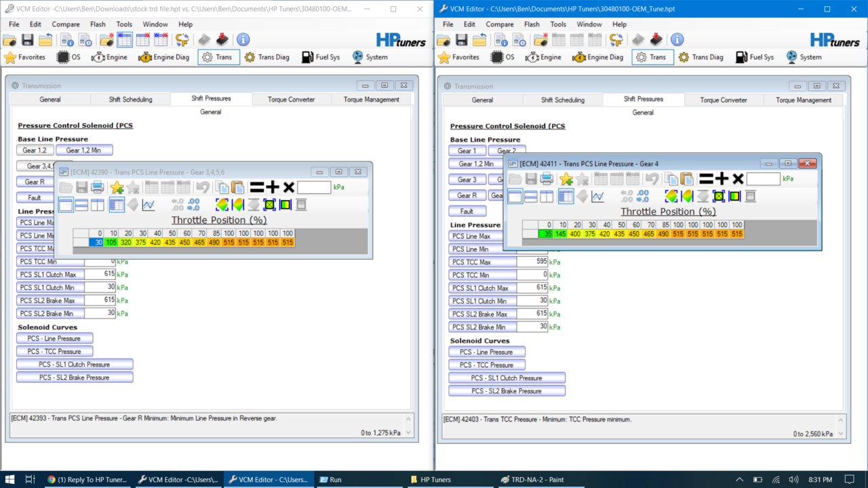This screenshot has height=488, width=868.
Task: Add to favorites in Gear 3,4,5,6 table window
Action: click(x=117, y=188)
